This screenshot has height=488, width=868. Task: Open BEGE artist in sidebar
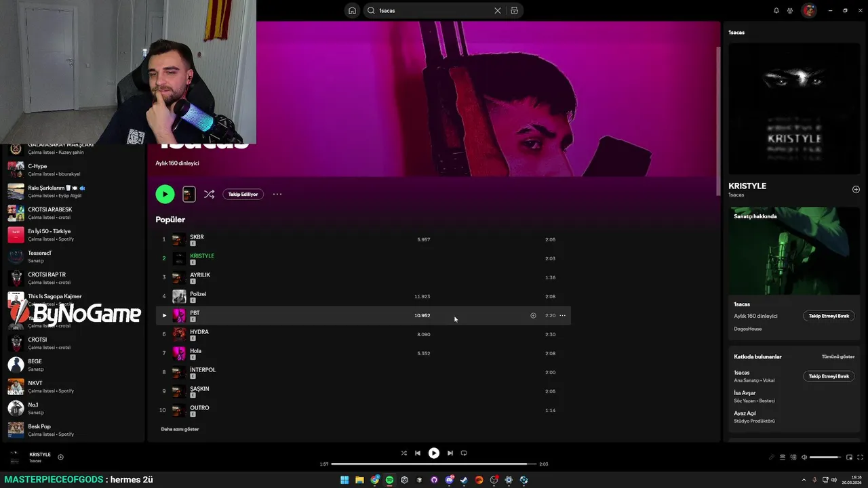75,365
